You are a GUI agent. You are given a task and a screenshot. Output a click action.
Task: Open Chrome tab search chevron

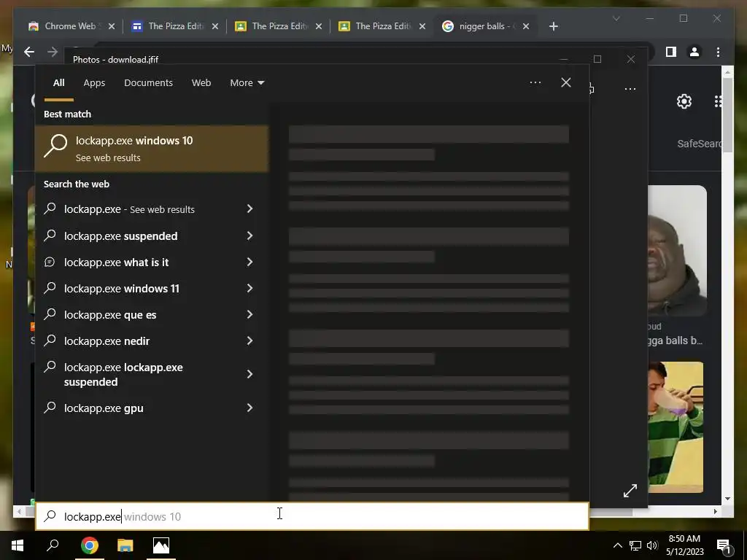tap(616, 18)
